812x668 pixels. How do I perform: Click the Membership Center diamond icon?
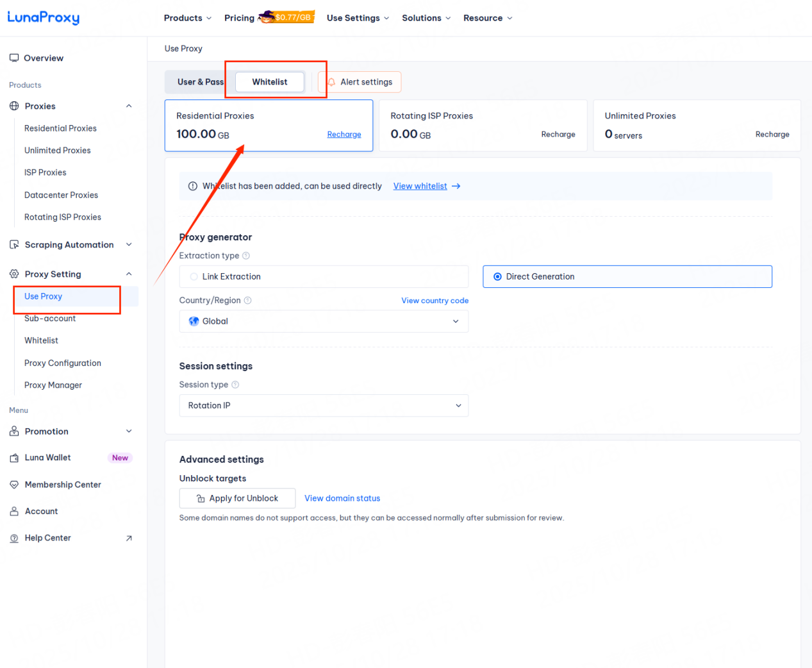14,485
